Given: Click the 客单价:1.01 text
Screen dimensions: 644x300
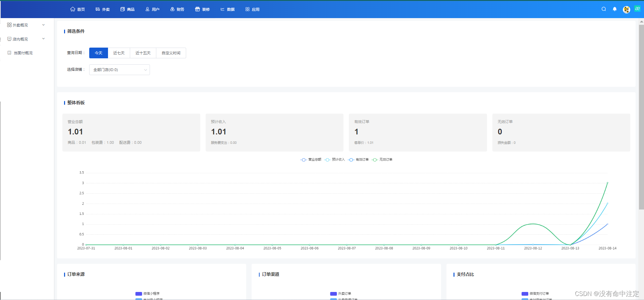Looking at the screenshot, I should coord(364,142).
